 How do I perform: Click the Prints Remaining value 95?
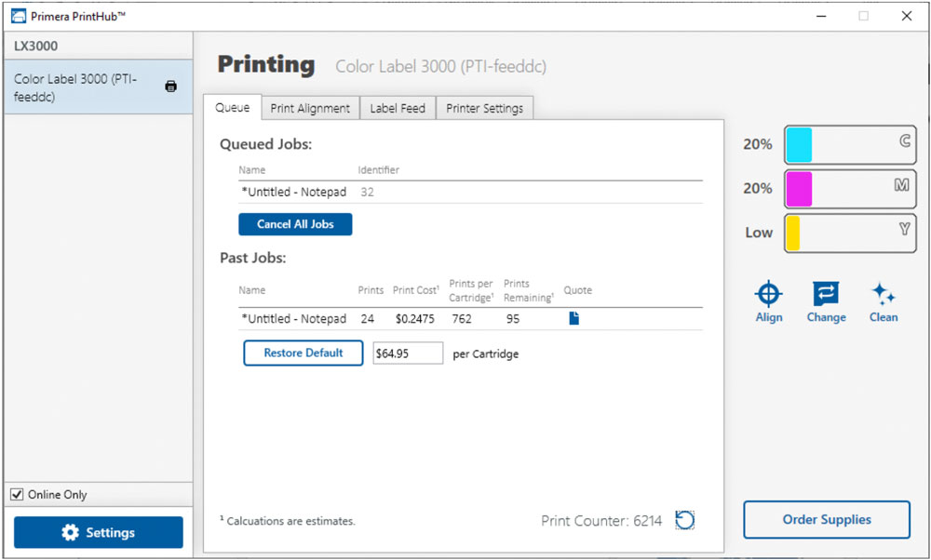coord(513,318)
